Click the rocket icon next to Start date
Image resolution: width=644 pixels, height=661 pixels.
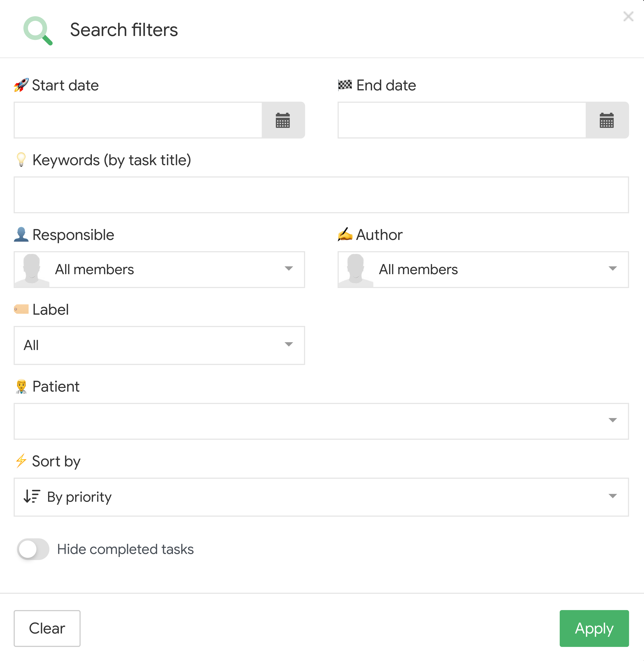[x=21, y=85]
